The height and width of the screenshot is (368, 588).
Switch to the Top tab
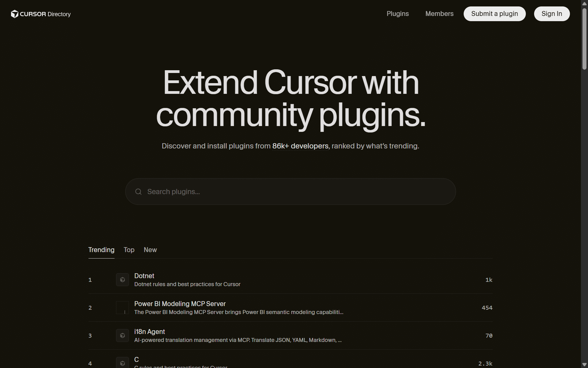[x=129, y=250]
